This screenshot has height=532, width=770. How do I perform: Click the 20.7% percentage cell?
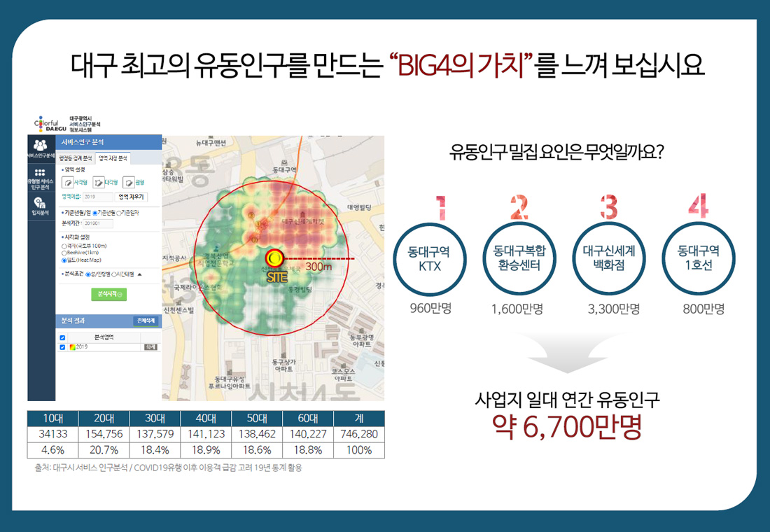click(x=104, y=450)
